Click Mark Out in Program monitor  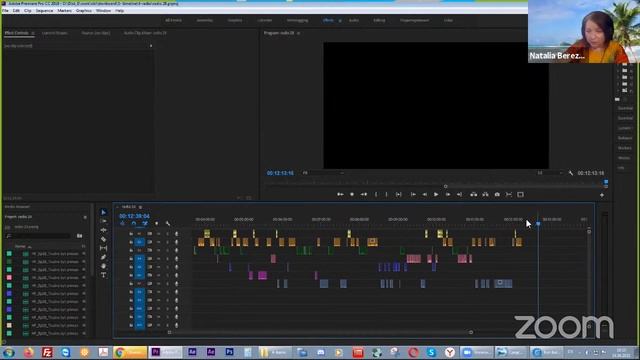tap(387, 195)
